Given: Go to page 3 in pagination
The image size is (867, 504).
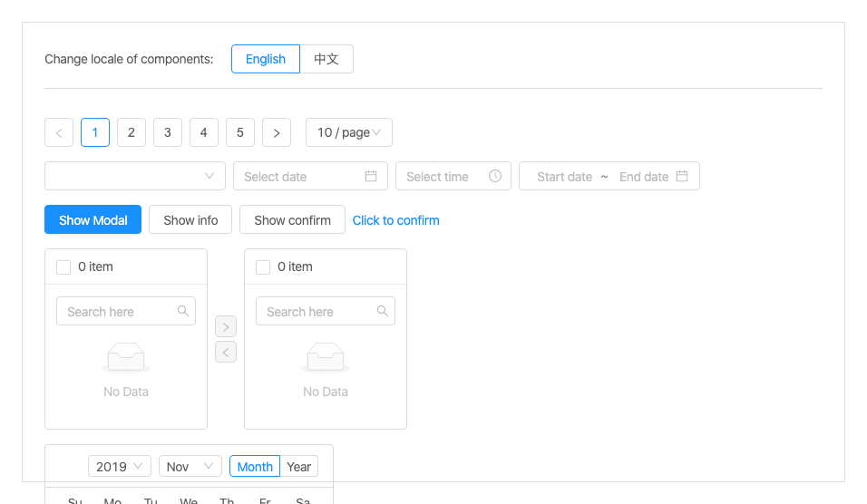Looking at the screenshot, I should (168, 132).
